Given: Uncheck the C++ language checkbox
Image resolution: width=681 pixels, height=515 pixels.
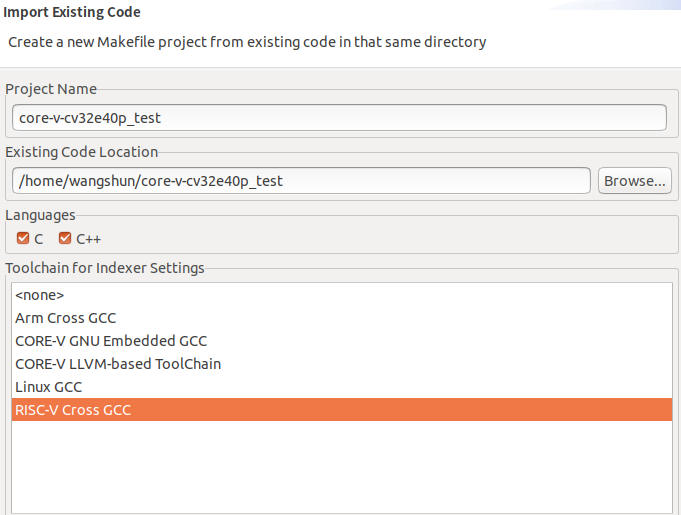Looking at the screenshot, I should click(66, 239).
